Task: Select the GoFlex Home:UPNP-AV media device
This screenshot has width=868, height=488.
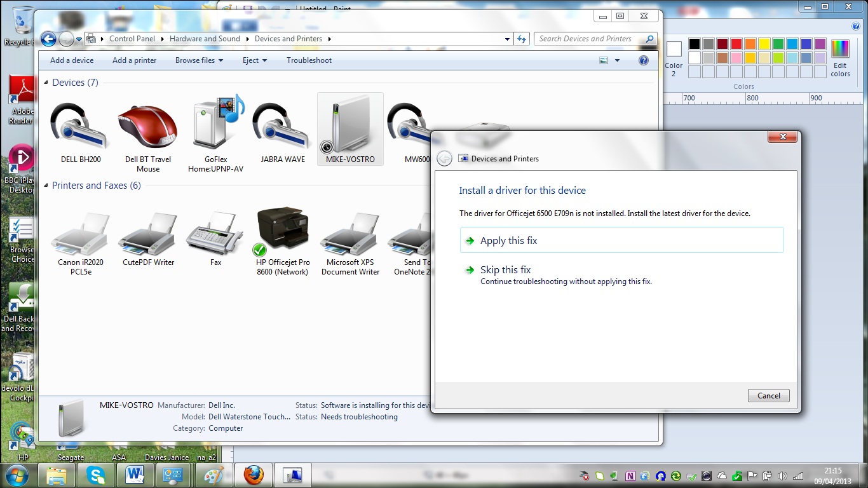Action: coord(216,135)
